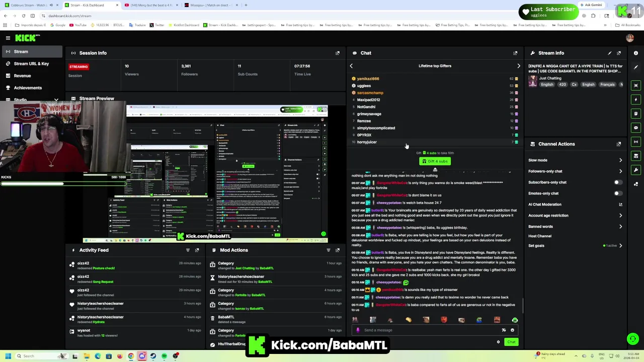This screenshot has width=644, height=362.
Task: Expand Account age restriction options
Action: (x=620, y=216)
